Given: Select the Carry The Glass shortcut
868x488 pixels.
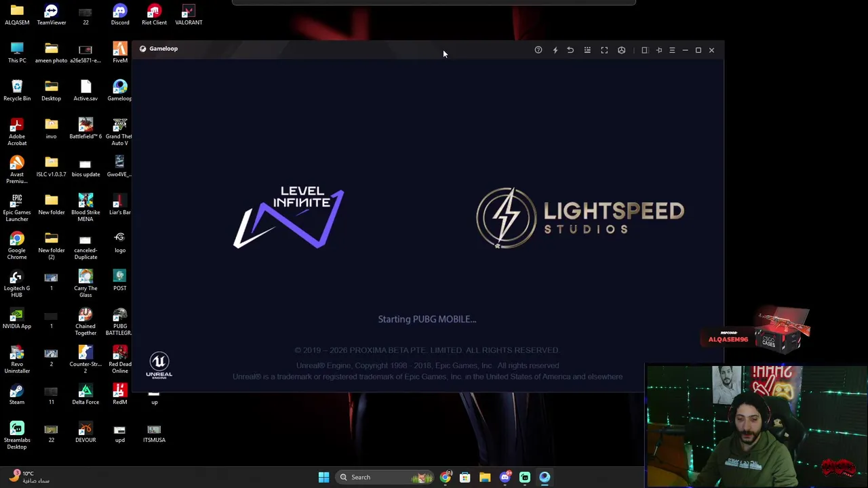Looking at the screenshot, I should click(85, 284).
